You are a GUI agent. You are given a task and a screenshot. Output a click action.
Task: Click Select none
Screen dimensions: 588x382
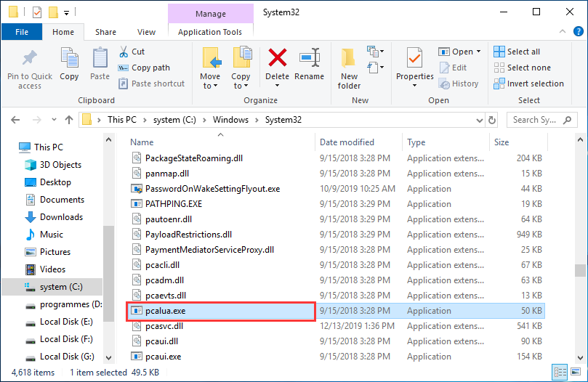coord(523,68)
